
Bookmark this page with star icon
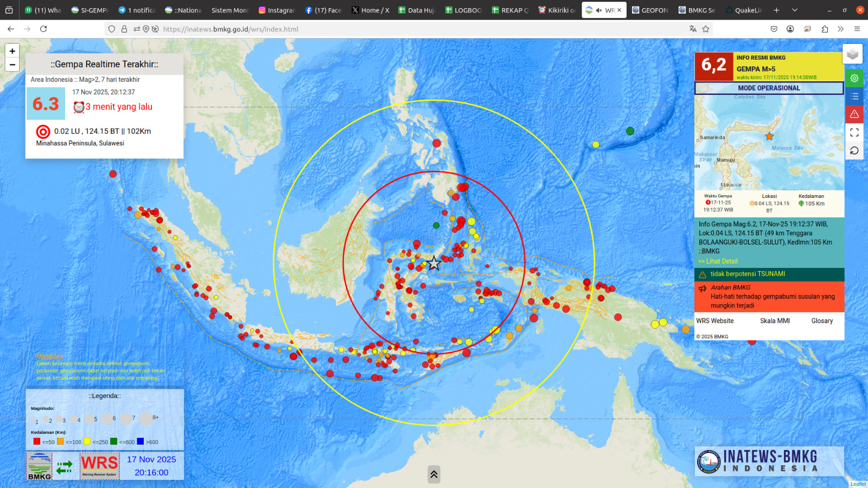(706, 29)
